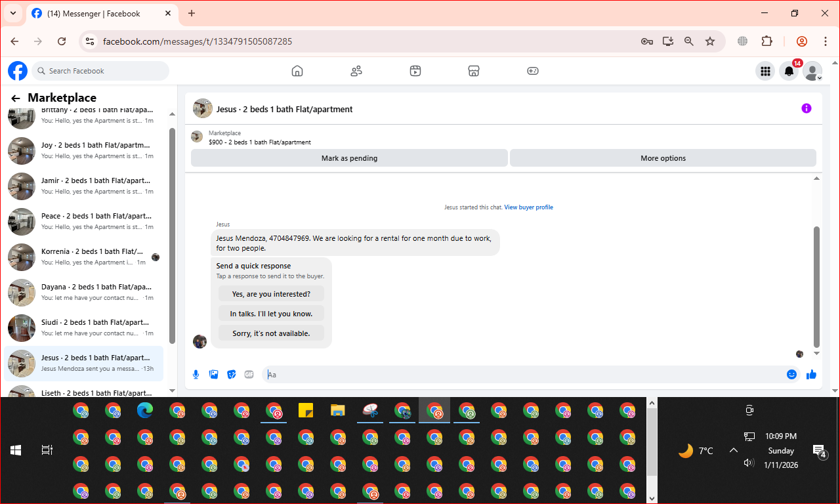The height and width of the screenshot is (504, 840).
Task: Open Siudi's apartment conversation
Action: (x=84, y=328)
